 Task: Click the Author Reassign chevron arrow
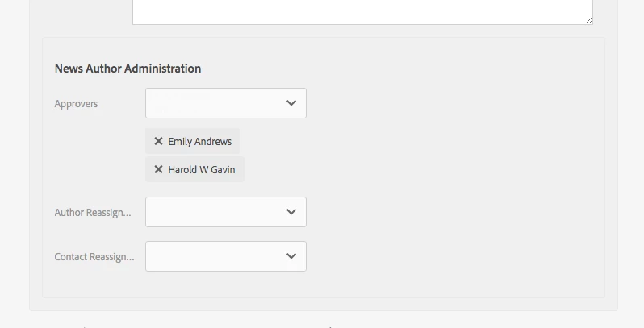coord(291,212)
